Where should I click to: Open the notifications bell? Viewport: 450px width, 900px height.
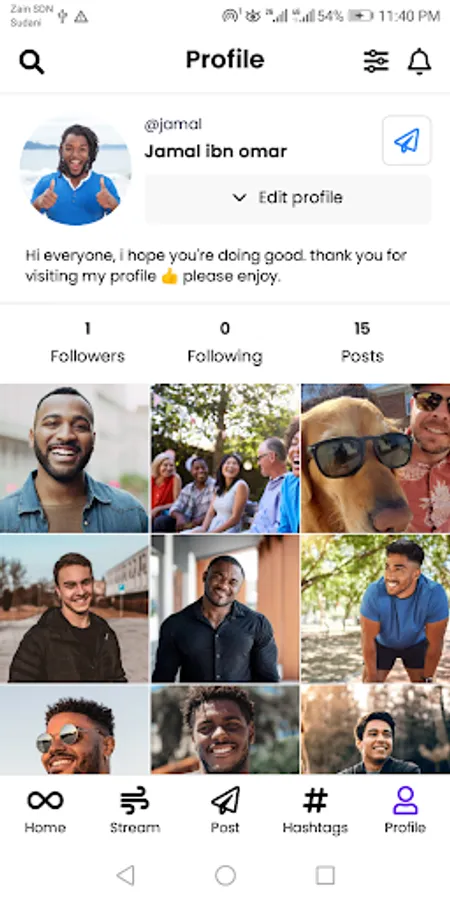coord(420,61)
